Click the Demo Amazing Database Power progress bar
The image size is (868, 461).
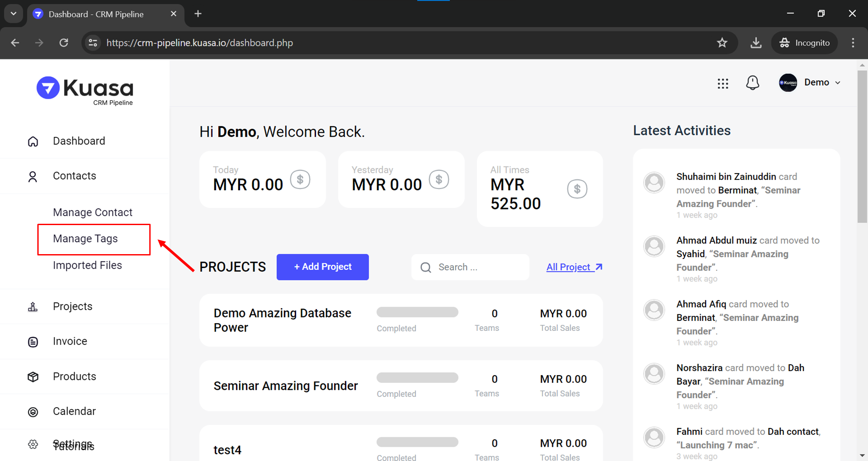[x=417, y=313]
